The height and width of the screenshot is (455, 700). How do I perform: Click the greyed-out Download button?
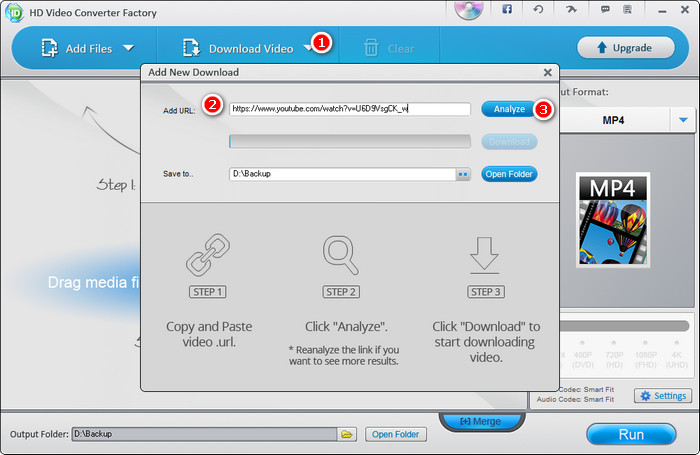509,142
